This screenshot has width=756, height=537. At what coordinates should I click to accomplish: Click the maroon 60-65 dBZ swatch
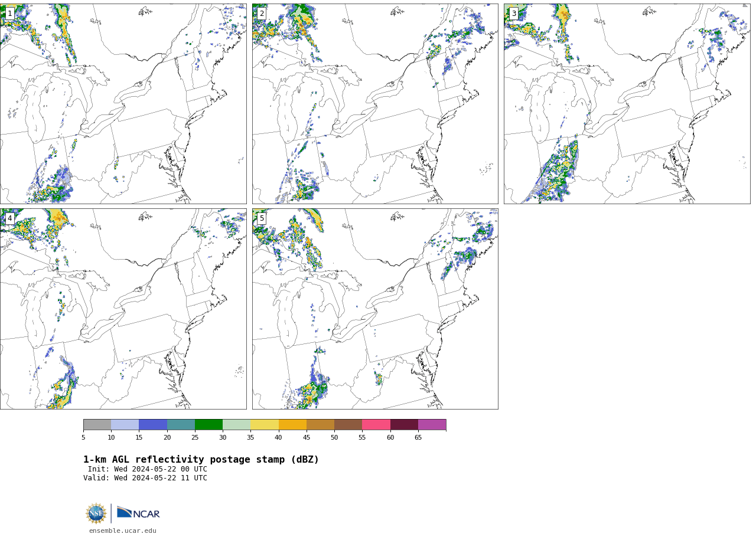click(x=404, y=425)
